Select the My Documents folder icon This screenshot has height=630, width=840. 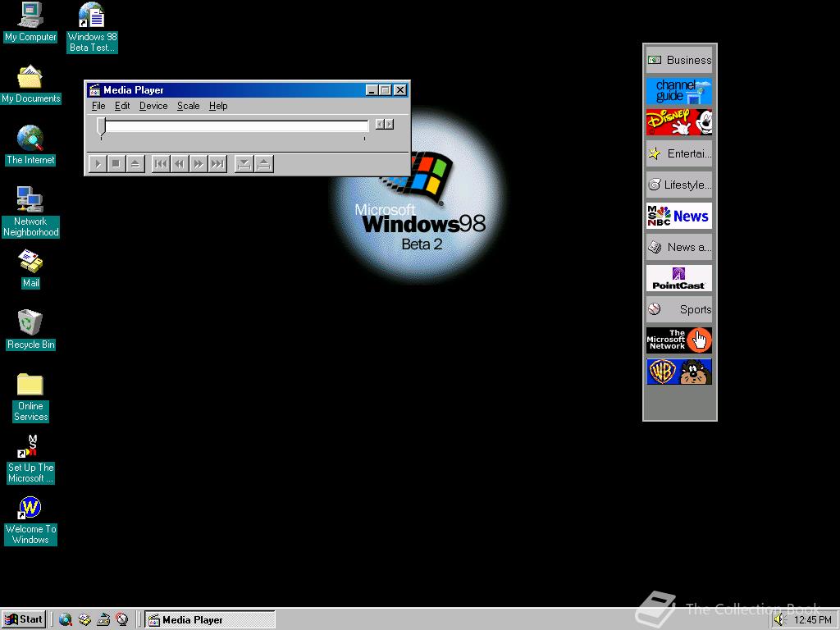(x=30, y=84)
